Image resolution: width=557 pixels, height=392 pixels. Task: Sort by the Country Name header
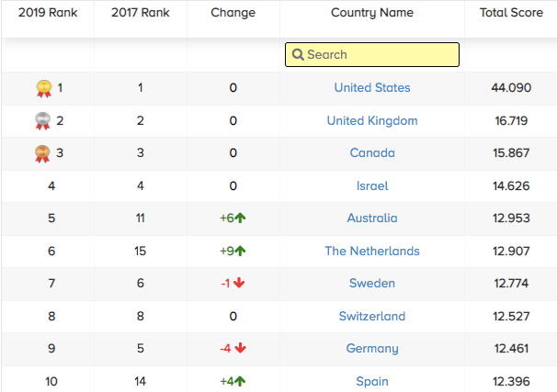(372, 13)
